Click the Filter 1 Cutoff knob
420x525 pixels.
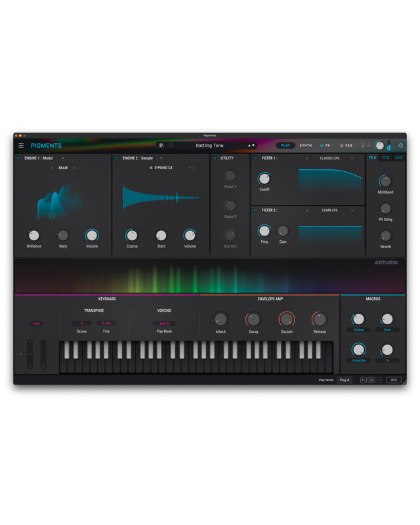pos(264,178)
